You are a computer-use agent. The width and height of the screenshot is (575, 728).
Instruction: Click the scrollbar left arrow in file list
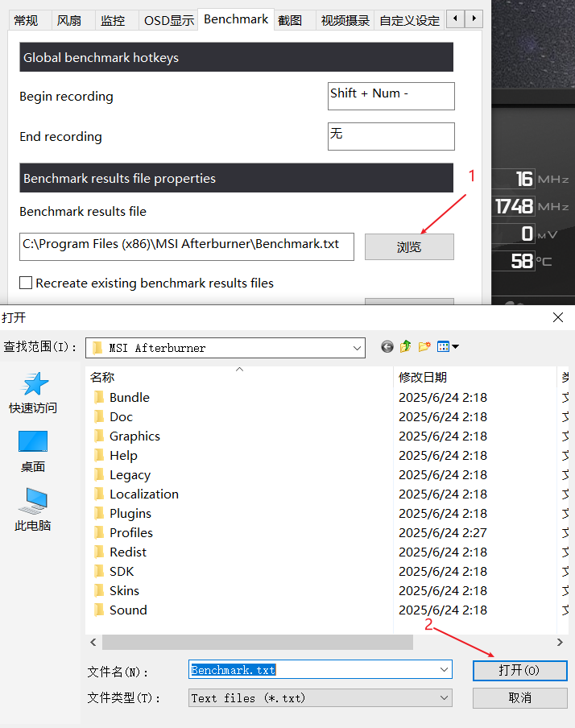[x=93, y=642]
